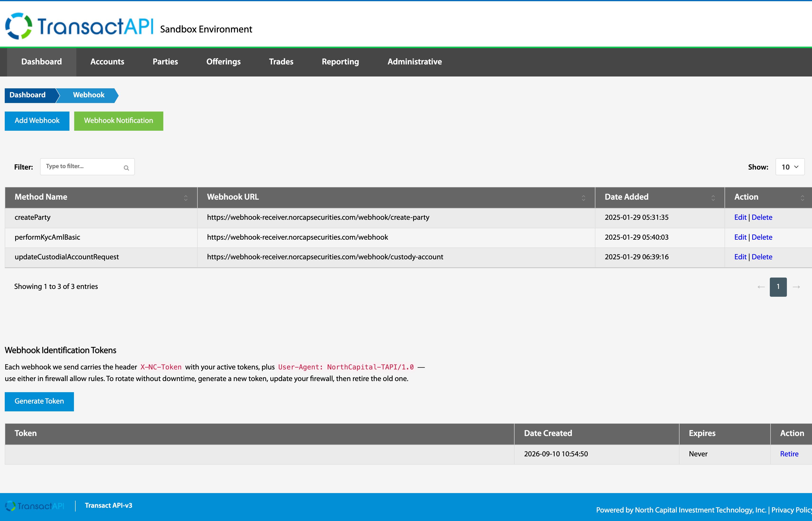
Task: Open the Show entries dropdown
Action: point(790,167)
